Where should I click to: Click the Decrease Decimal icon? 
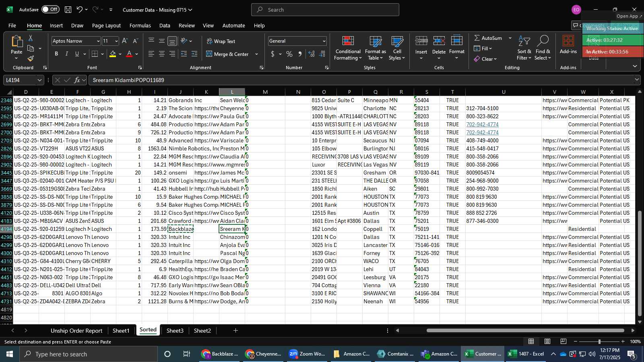pyautogui.click(x=322, y=54)
